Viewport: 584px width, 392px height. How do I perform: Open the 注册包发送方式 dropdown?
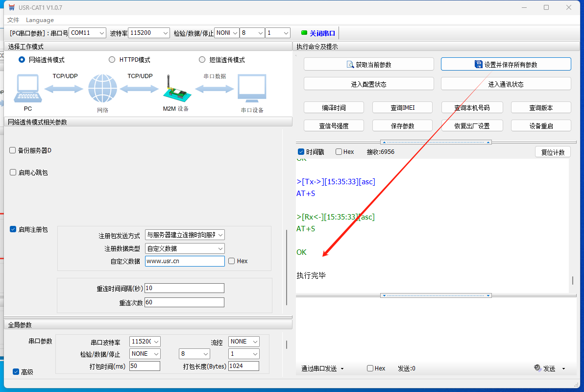185,235
